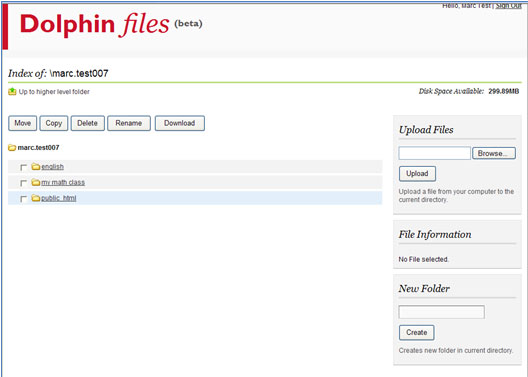The width and height of the screenshot is (528, 377).
Task: Click the Download button
Action: (x=179, y=123)
